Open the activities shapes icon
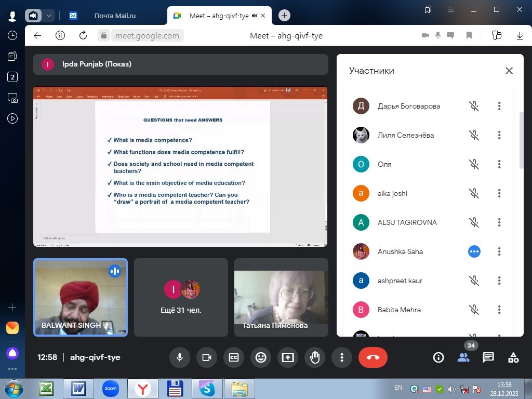The image size is (532, 399). tap(513, 357)
